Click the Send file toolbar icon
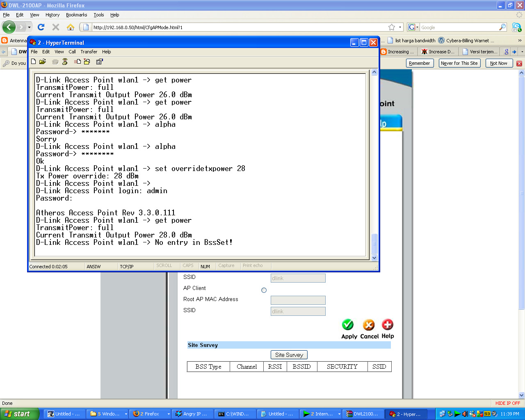The width and height of the screenshot is (525, 420). (x=77, y=62)
